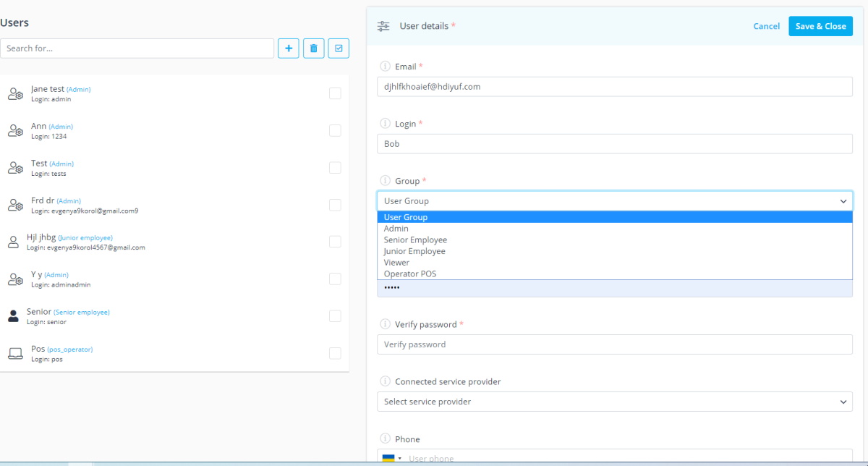Check the checkbox beside Frd dr
Screen dimensions: 868x466
[x=334, y=205]
